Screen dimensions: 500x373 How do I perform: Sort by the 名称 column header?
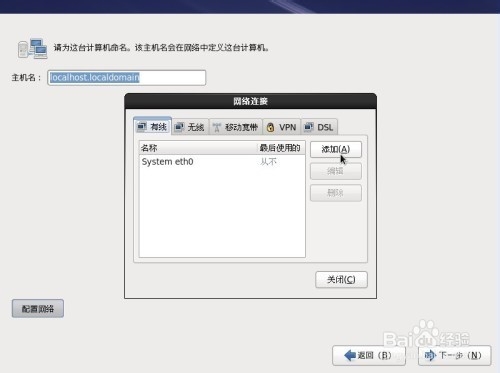(198, 148)
